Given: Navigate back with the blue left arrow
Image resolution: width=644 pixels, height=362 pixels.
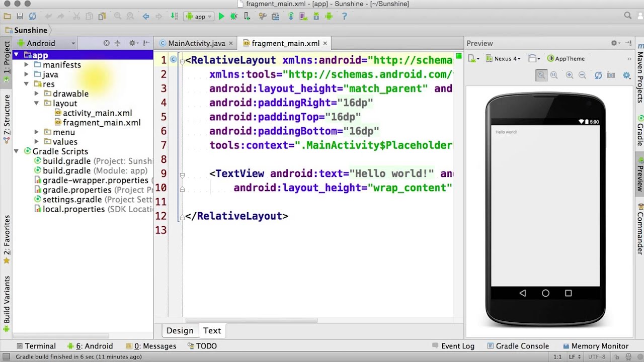Looking at the screenshot, I should pos(146,17).
